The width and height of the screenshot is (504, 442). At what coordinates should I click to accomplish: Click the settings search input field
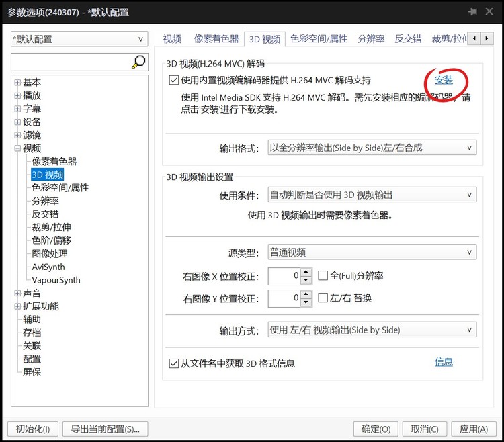pos(70,62)
